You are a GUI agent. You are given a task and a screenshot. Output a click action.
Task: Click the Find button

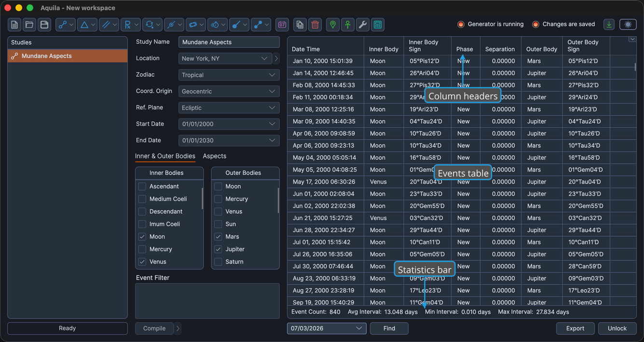point(389,328)
